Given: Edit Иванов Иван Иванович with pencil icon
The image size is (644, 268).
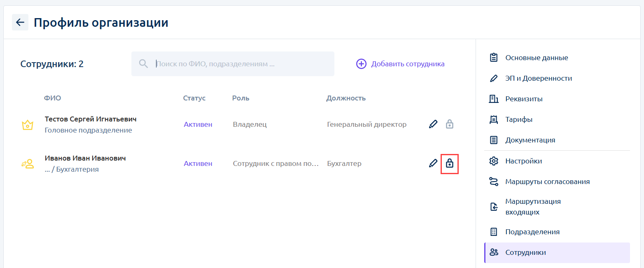Looking at the screenshot, I should [x=433, y=163].
